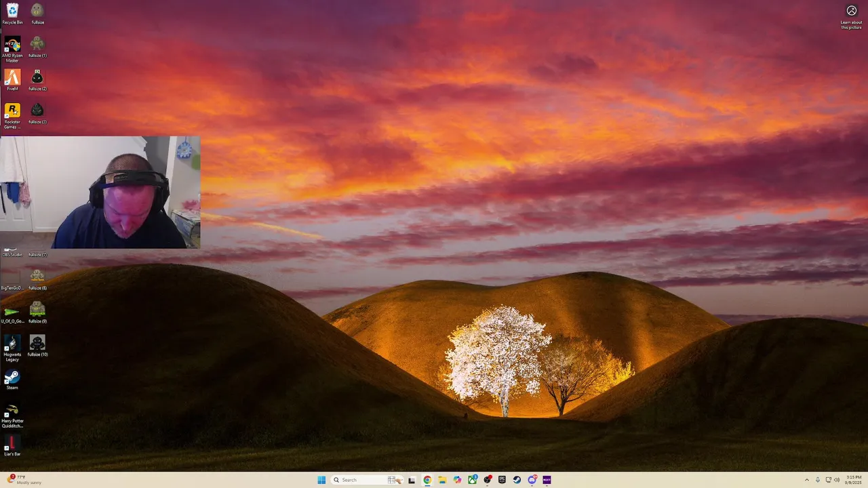The width and height of the screenshot is (868, 488).
Task: Select the fullsize (7) file label
Action: click(37, 255)
